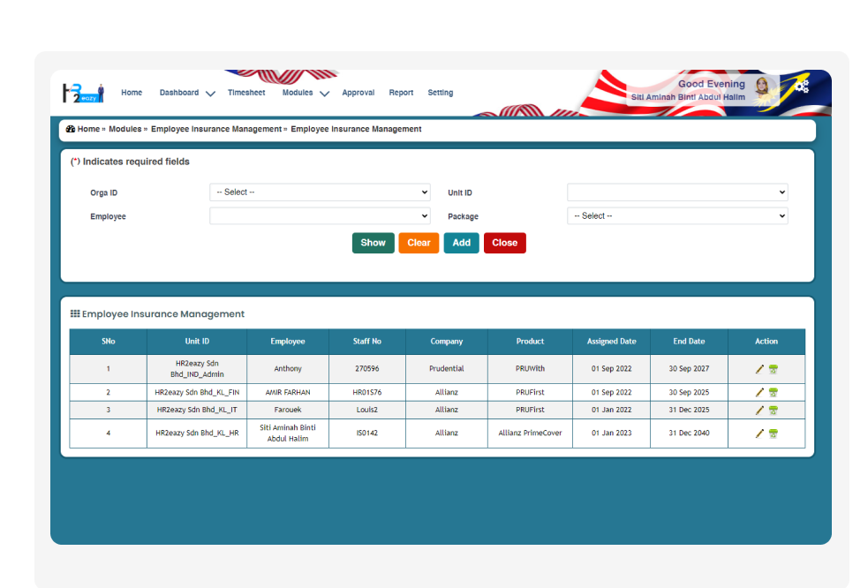Image resolution: width=868 pixels, height=588 pixels.
Task: Click the HR2eazy logo
Action: click(x=83, y=93)
